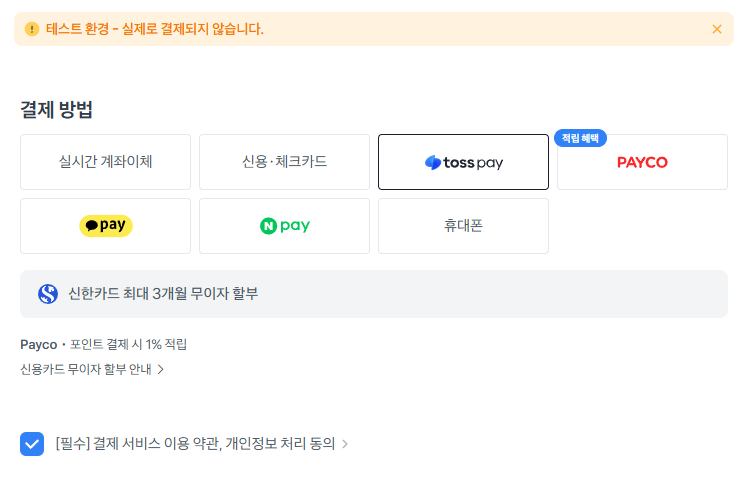
Task: Choose 휴대폰 payment method
Action: coord(463,226)
